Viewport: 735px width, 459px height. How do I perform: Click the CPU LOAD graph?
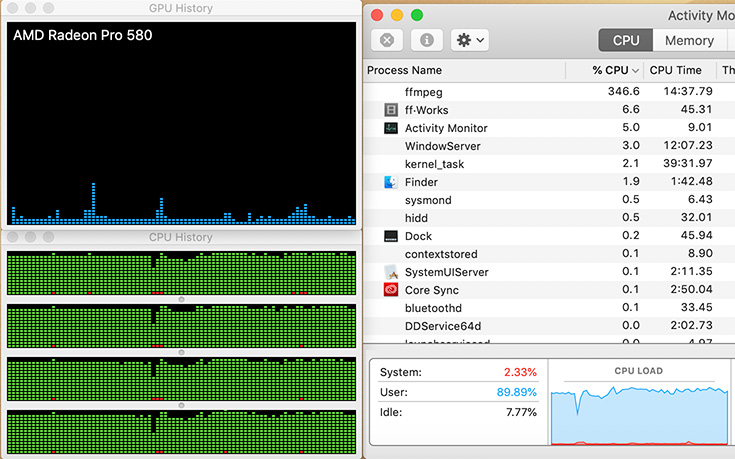tap(639, 415)
